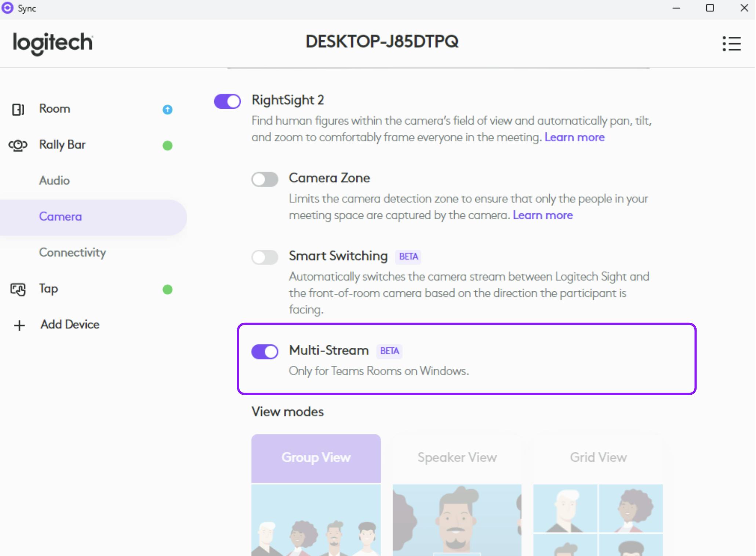Click the Room door icon in sidebar
756x556 pixels.
18,109
